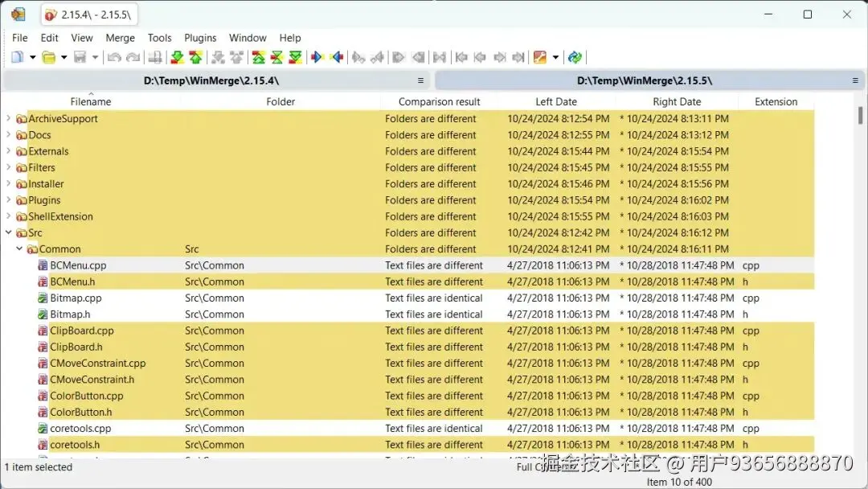Click the WinMerge application icon in title bar

(18, 14)
